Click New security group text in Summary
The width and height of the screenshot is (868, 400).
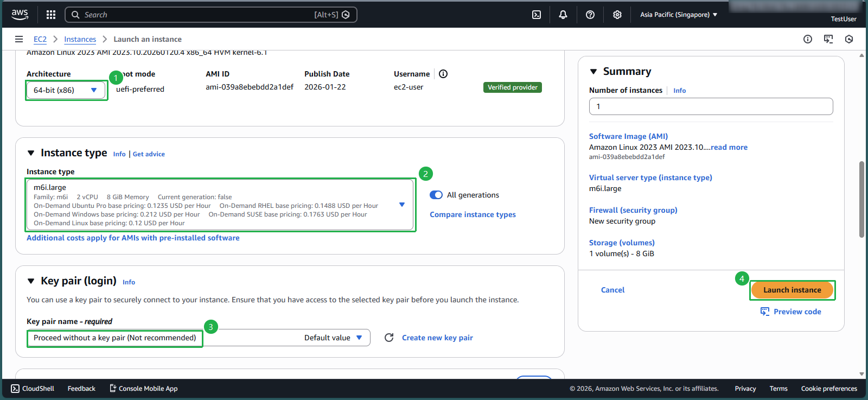coord(622,221)
